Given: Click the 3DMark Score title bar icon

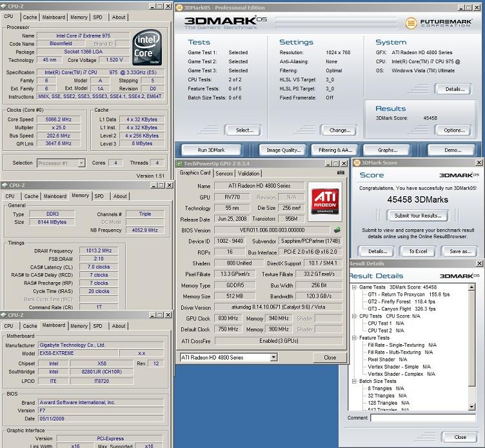Looking at the screenshot, I should 357,163.
